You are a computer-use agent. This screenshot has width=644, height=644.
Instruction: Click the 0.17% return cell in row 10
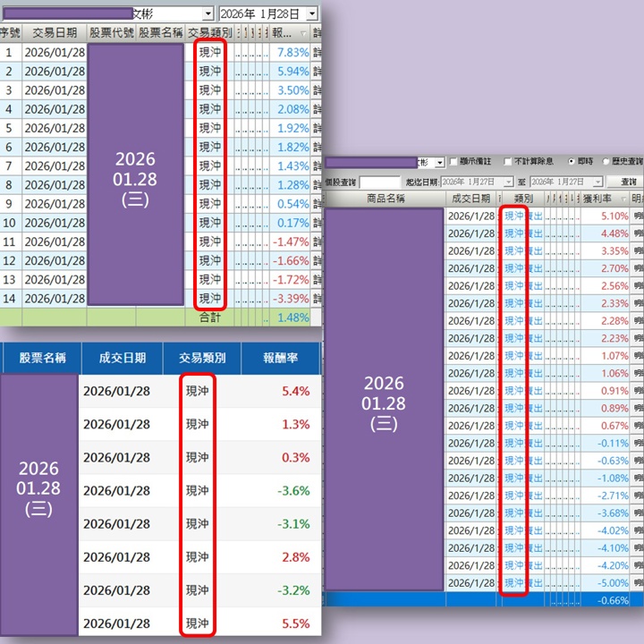290,223
